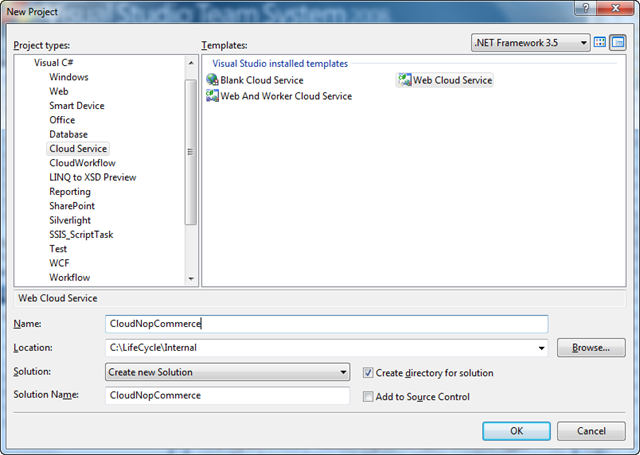
Task: Switch to small icons view
Action: (618, 42)
